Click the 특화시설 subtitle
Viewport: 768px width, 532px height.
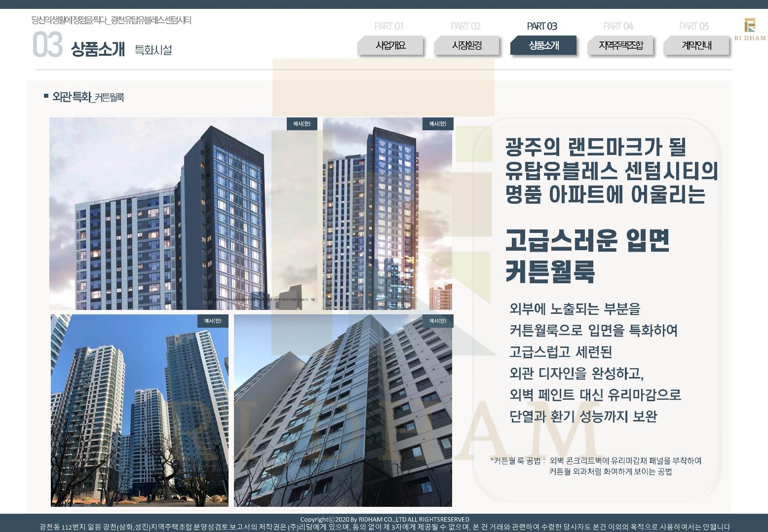[154, 50]
